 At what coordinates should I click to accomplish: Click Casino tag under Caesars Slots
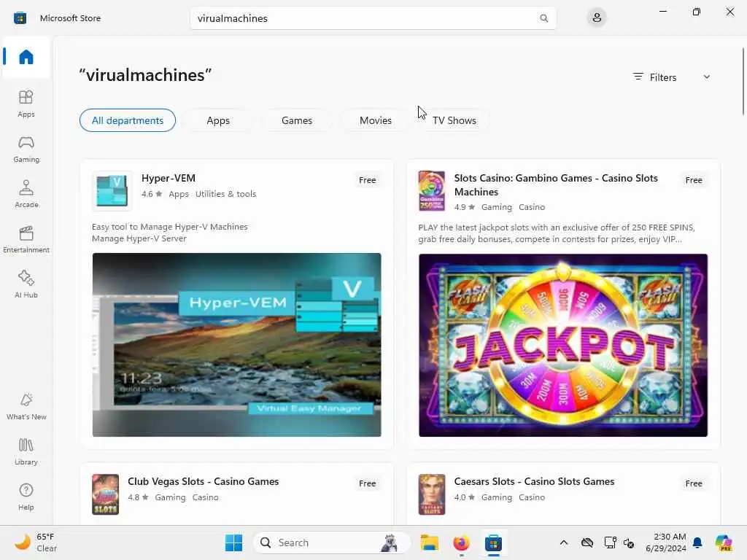532,497
